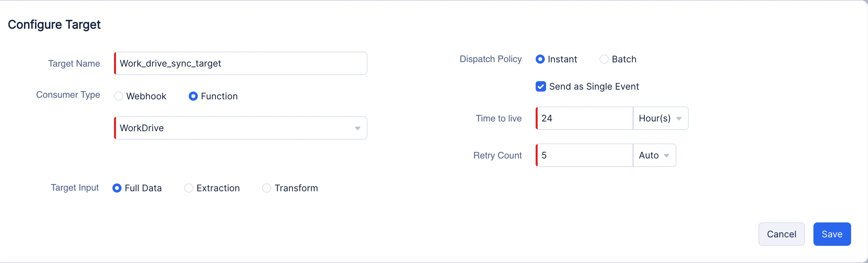The width and height of the screenshot is (868, 263).
Task: Select the Webhook consumer type
Action: click(118, 96)
